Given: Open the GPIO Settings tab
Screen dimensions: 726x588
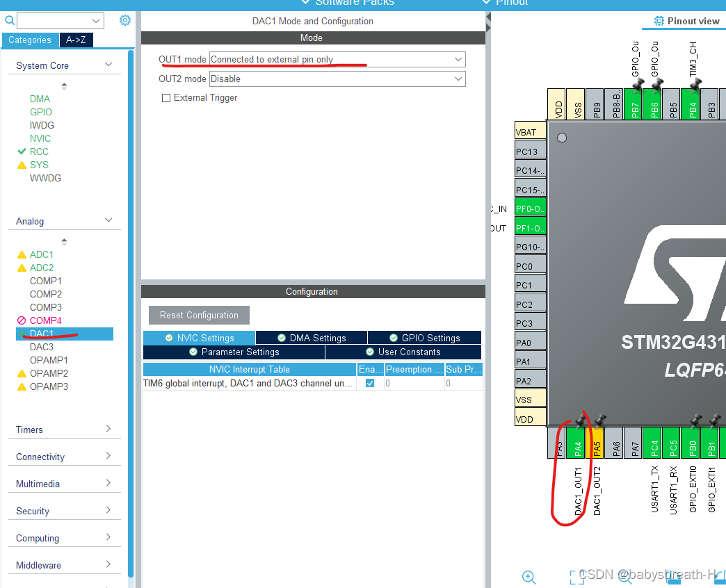Looking at the screenshot, I should click(x=425, y=338).
